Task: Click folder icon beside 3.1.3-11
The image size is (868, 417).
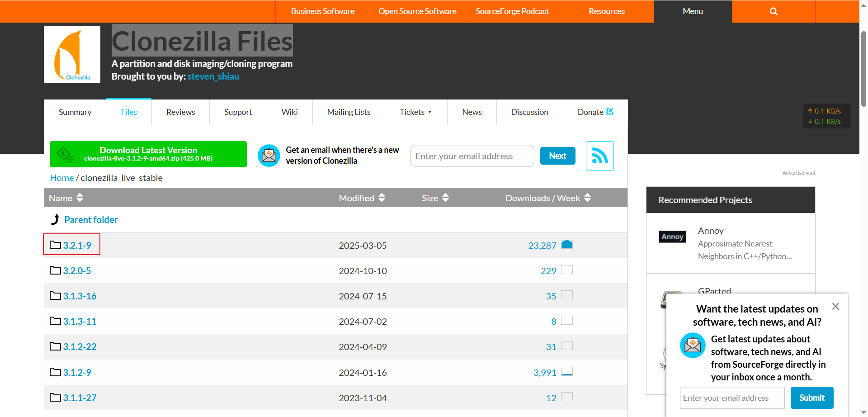Action: 55,321
